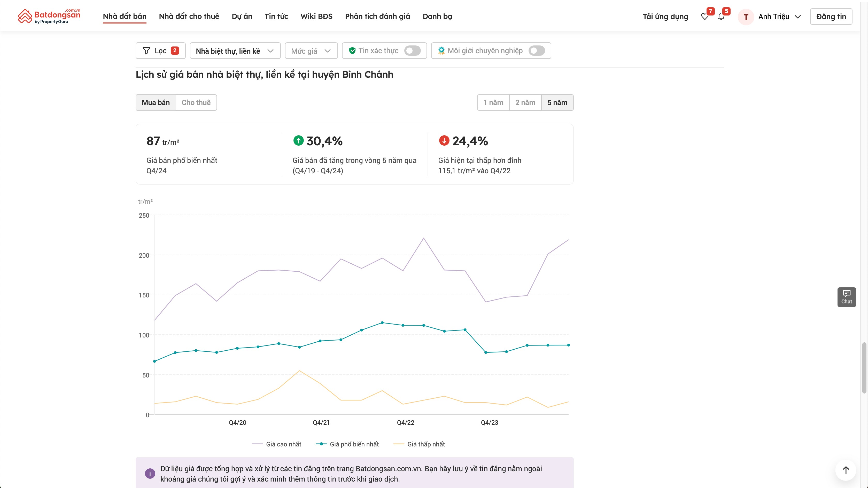Click the Q4/22 peak point on teal line
The height and width of the screenshot is (488, 868).
click(x=382, y=323)
